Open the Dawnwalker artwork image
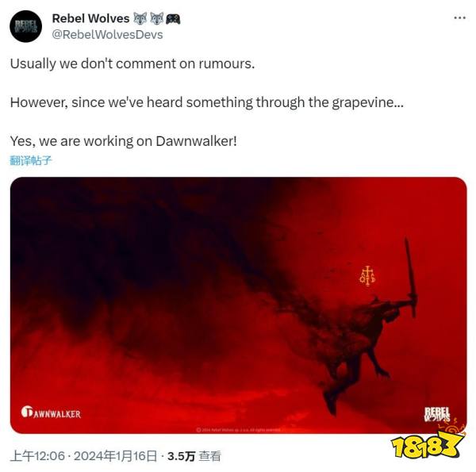The image size is (476, 472). [238, 305]
